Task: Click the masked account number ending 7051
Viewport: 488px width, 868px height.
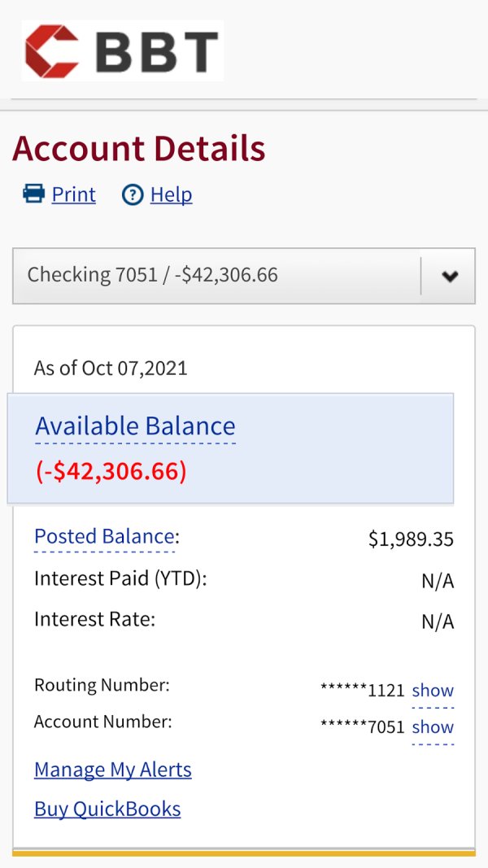Action: point(363,726)
